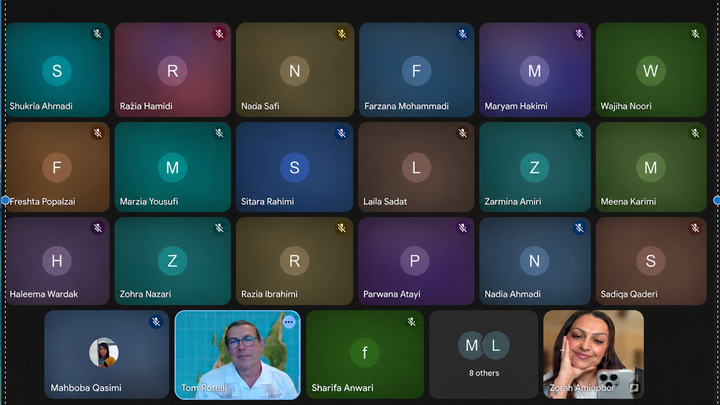Select Sharifa Anwari's f avatar
This screenshot has width=720, height=405.
click(x=365, y=353)
